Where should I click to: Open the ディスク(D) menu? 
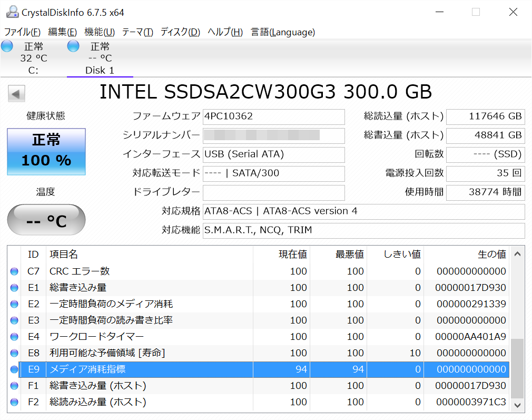coord(180,32)
